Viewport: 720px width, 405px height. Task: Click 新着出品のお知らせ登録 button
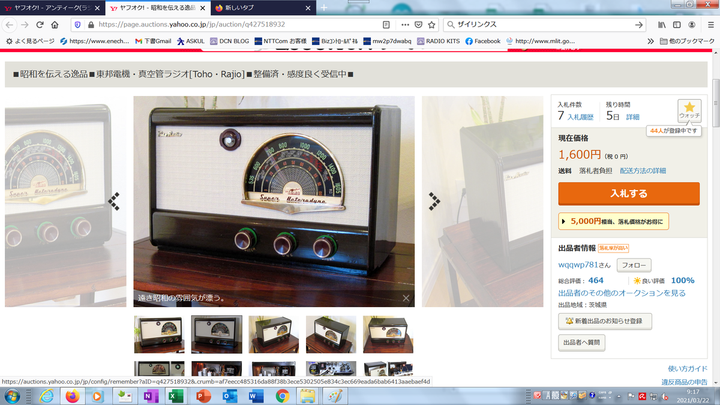click(x=604, y=321)
